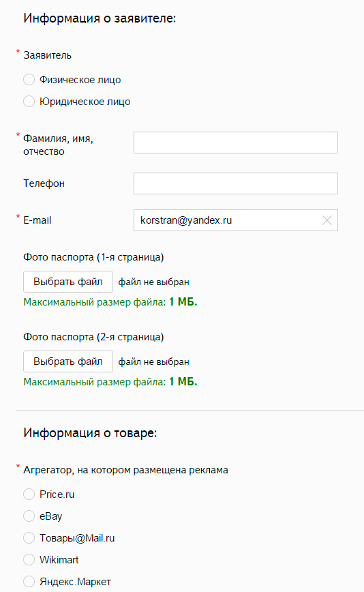Click the Фамилия, имя, отчество label

click(58, 145)
